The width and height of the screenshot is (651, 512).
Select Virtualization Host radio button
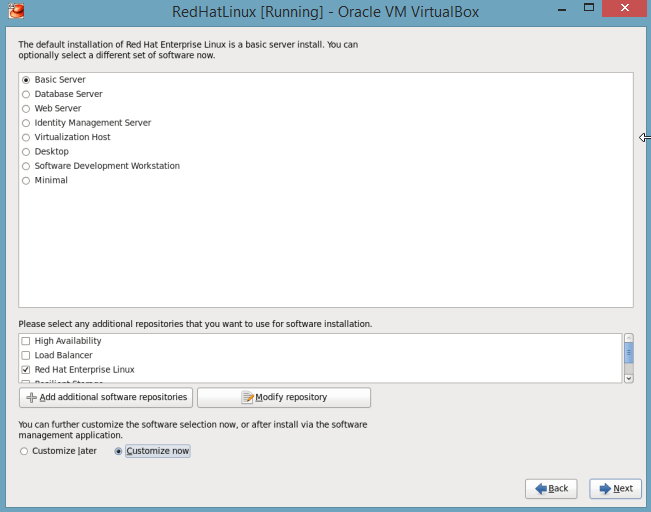pos(26,137)
